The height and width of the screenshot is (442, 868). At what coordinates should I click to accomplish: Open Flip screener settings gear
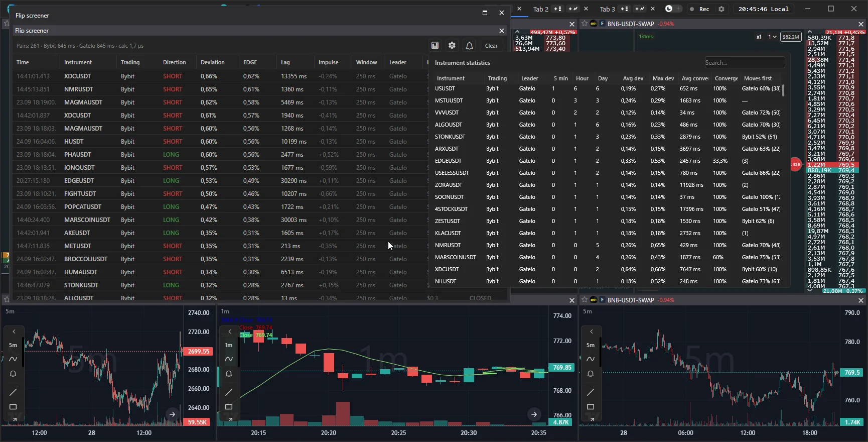[x=452, y=46]
